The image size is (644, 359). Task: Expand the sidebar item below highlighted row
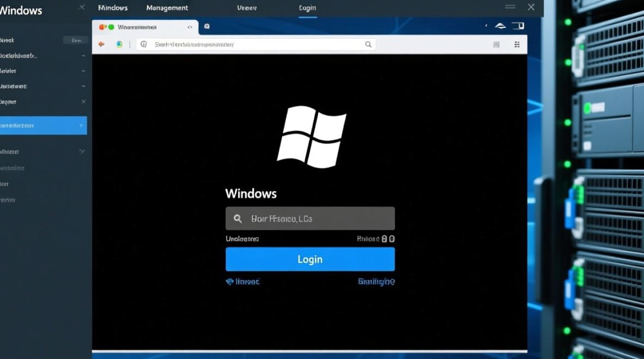[x=82, y=151]
